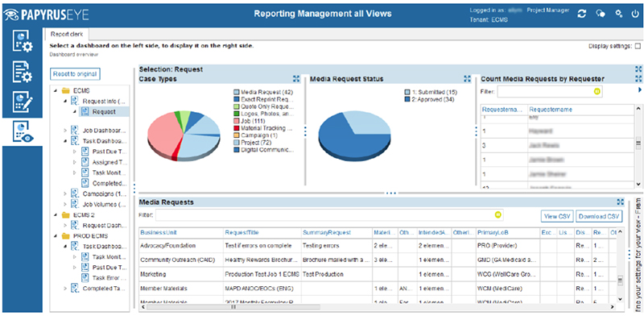Click the Reset to original button

(x=75, y=74)
